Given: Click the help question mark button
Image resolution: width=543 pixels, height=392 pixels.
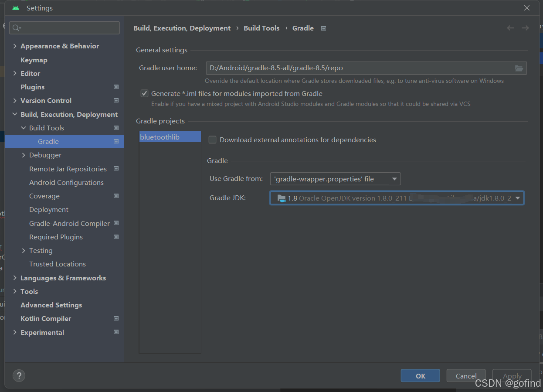Looking at the screenshot, I should tap(19, 375).
